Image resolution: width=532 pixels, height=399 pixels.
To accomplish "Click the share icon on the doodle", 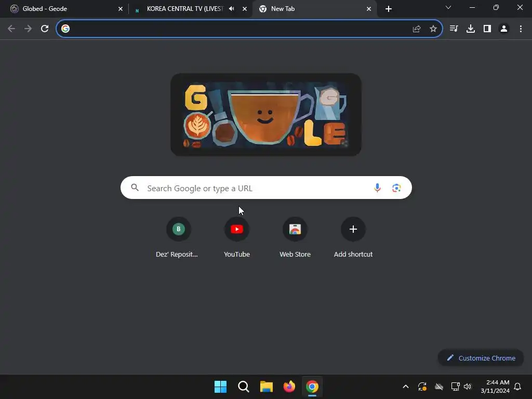I will pyautogui.click(x=344, y=143).
